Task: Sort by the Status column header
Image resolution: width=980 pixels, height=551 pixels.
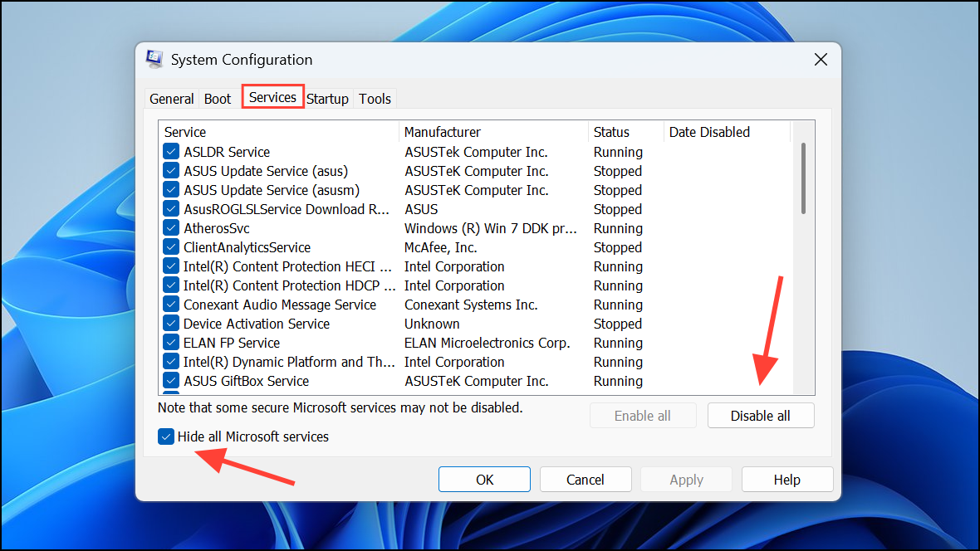Action: click(x=625, y=132)
